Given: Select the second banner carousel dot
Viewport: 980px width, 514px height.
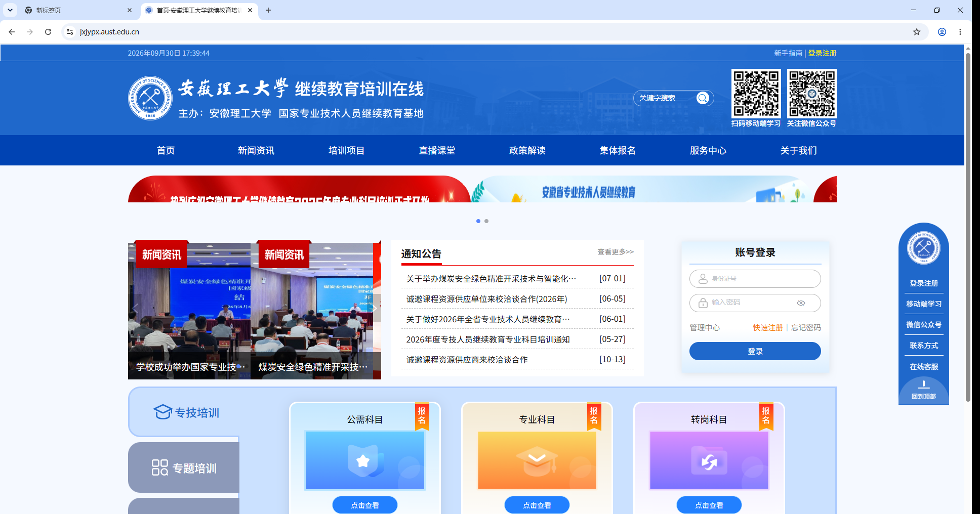Looking at the screenshot, I should point(486,221).
